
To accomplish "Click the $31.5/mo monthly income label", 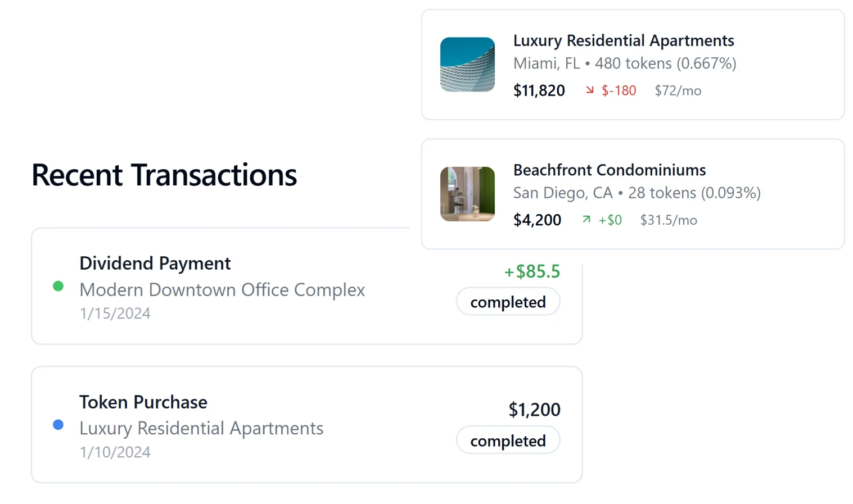I will [669, 220].
